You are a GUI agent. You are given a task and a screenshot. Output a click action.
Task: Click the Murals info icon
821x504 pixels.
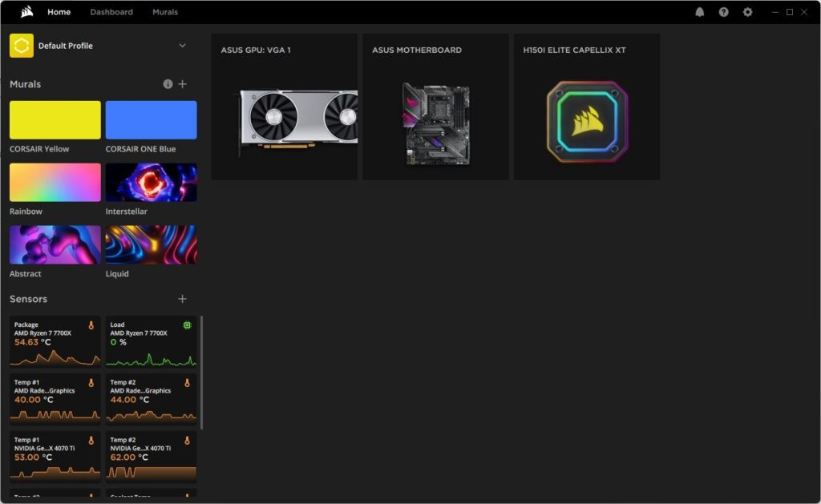[x=168, y=84]
